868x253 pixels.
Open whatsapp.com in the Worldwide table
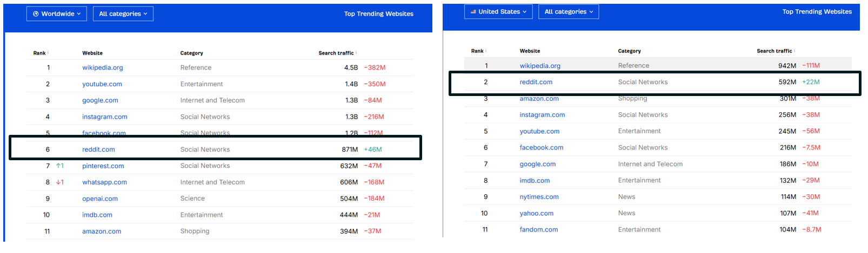click(104, 182)
